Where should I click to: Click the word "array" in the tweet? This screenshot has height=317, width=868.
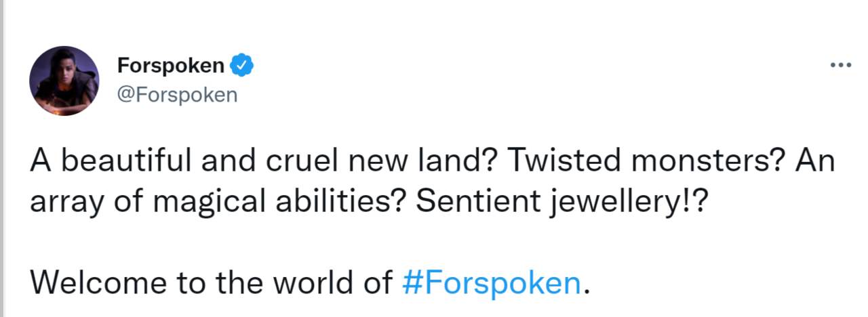59,203
